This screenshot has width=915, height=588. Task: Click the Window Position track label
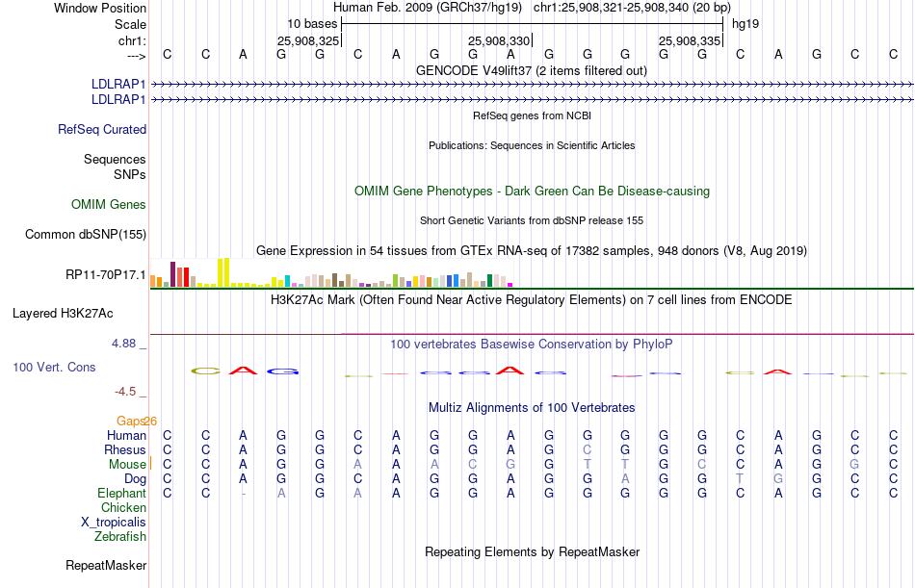point(100,8)
